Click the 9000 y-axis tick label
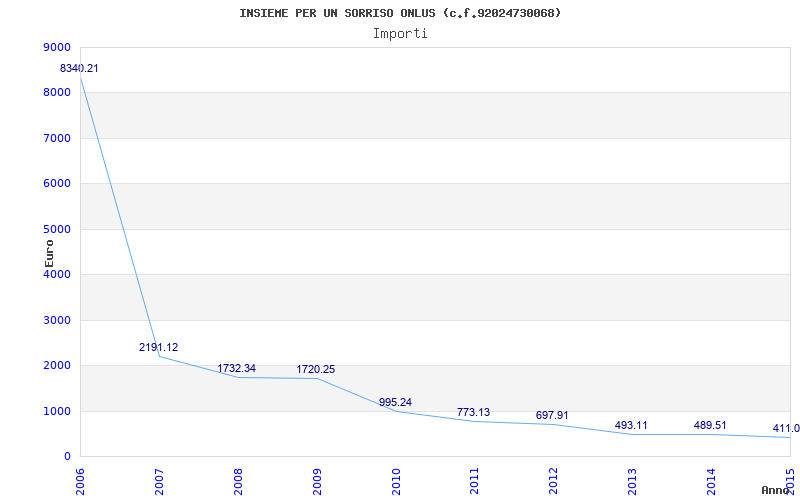Image resolution: width=800 pixels, height=500 pixels. coord(55,47)
